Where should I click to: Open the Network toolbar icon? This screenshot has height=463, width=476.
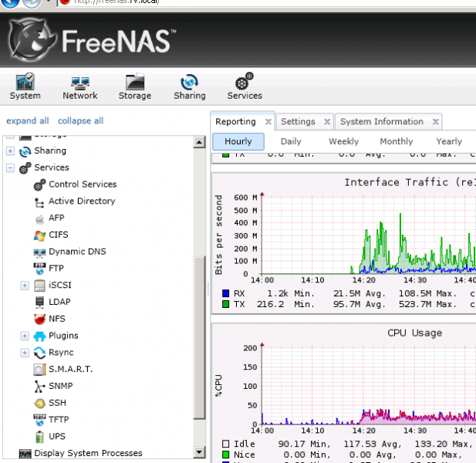pos(80,86)
